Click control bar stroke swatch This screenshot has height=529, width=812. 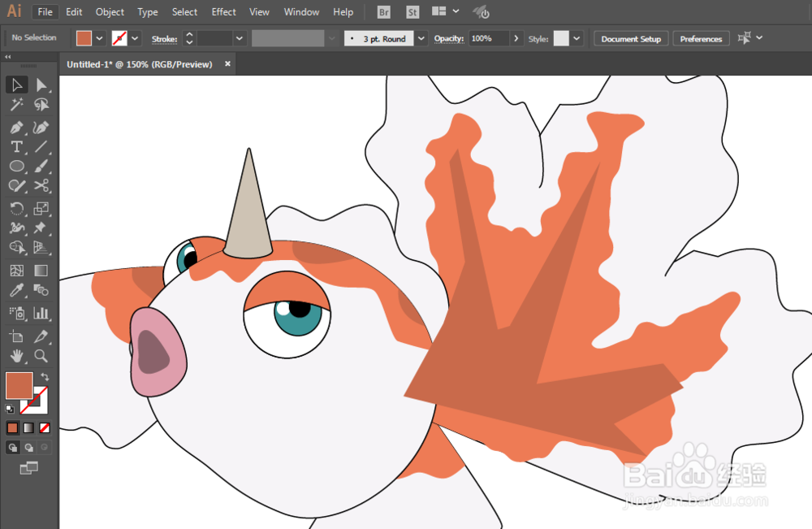coord(119,38)
